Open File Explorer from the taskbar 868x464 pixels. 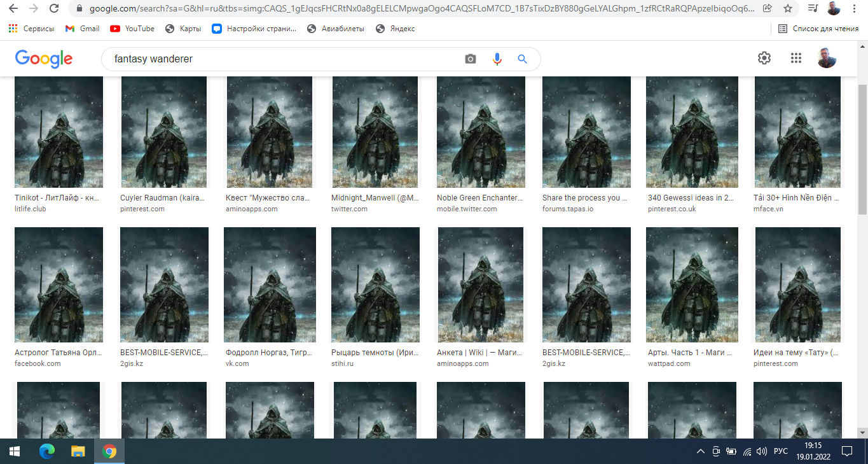78,451
